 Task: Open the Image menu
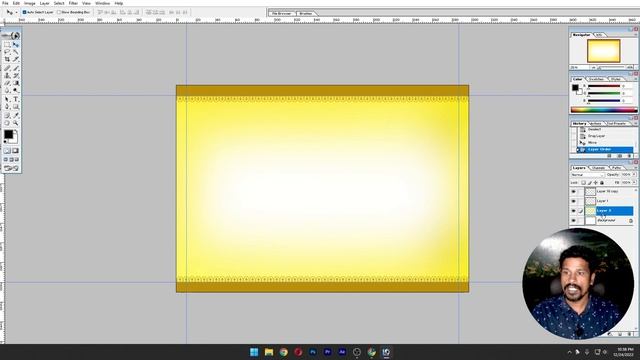[x=30, y=3]
